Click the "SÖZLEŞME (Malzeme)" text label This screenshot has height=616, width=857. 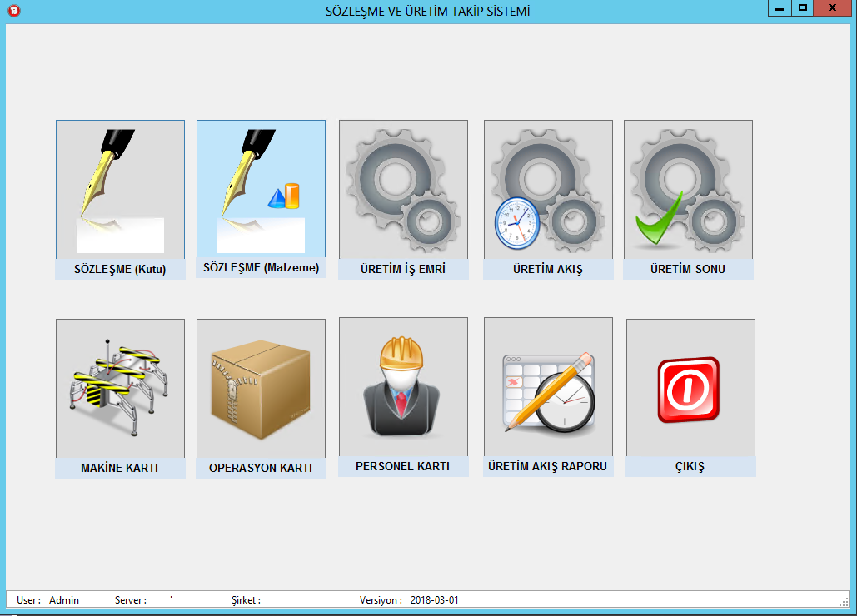pyautogui.click(x=261, y=268)
